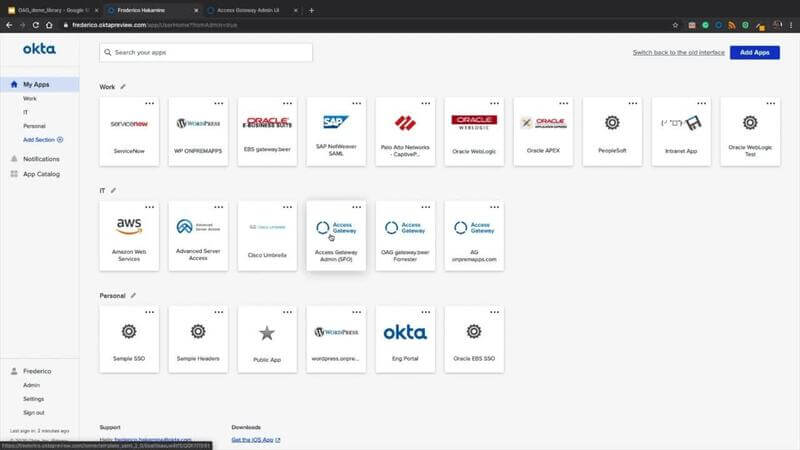Expand options menu on Sample SSO tile
Viewport: 800px width, 450px height.
click(150, 312)
